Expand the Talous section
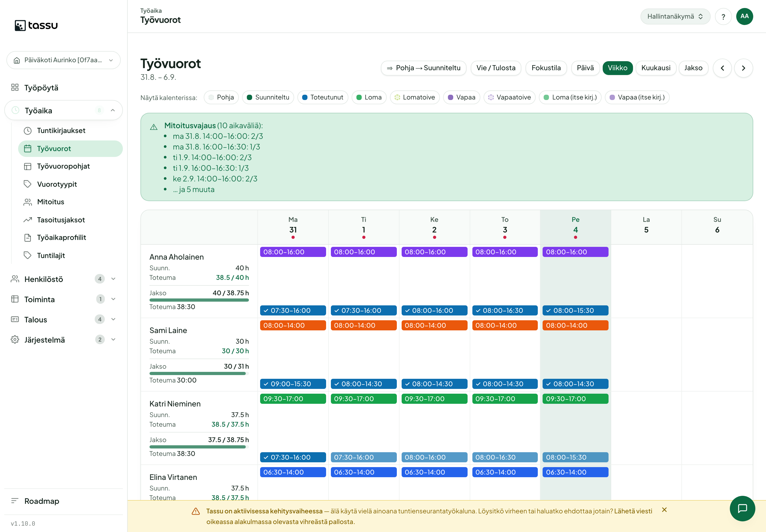766x532 pixels. [63, 320]
